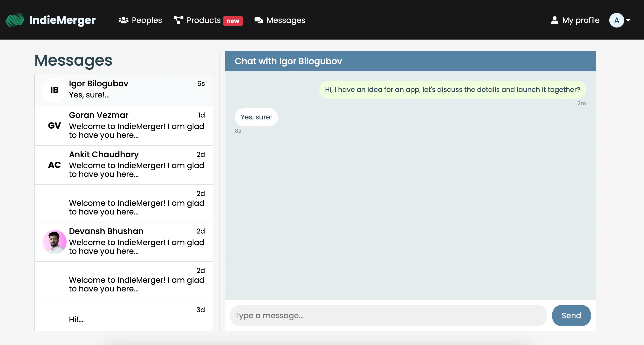644x345 pixels.
Task: Open the Goran Vezmar conversation
Action: pos(123,126)
